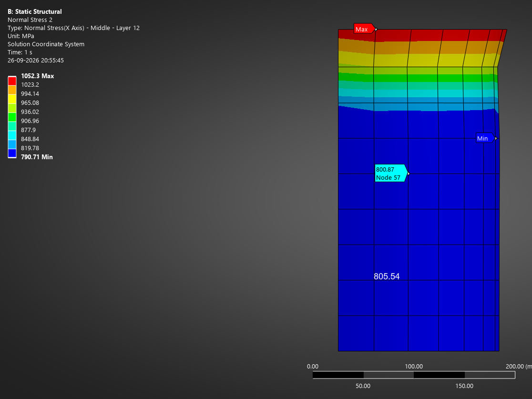Click the red Max probe label
532x399 pixels.
point(364,29)
